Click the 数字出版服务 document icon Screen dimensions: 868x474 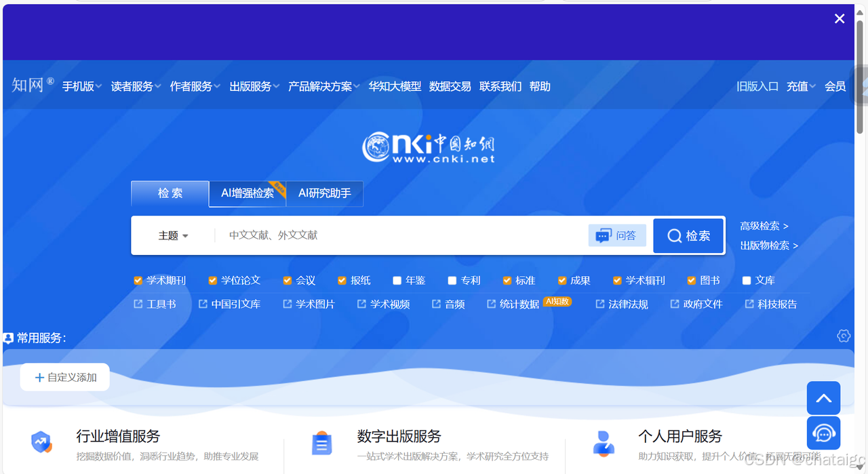click(x=321, y=443)
